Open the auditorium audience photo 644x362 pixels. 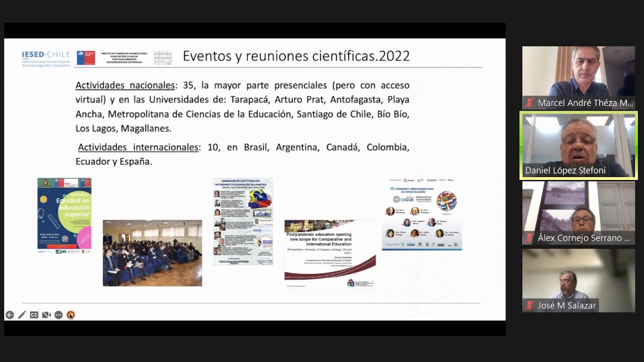pos(152,253)
